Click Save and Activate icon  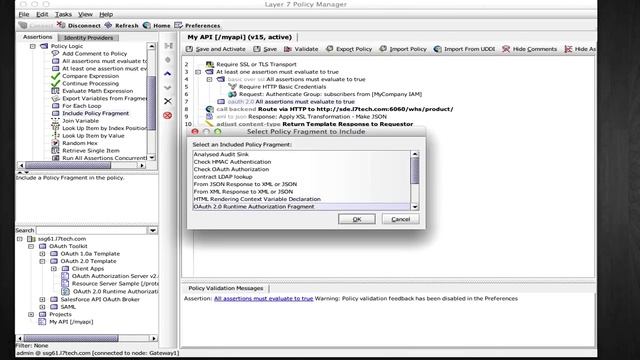tap(189, 49)
